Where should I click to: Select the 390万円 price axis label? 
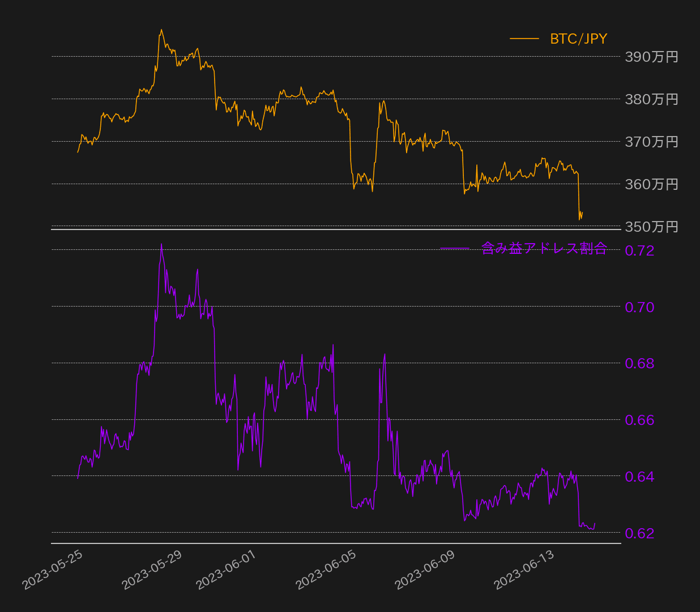point(651,57)
